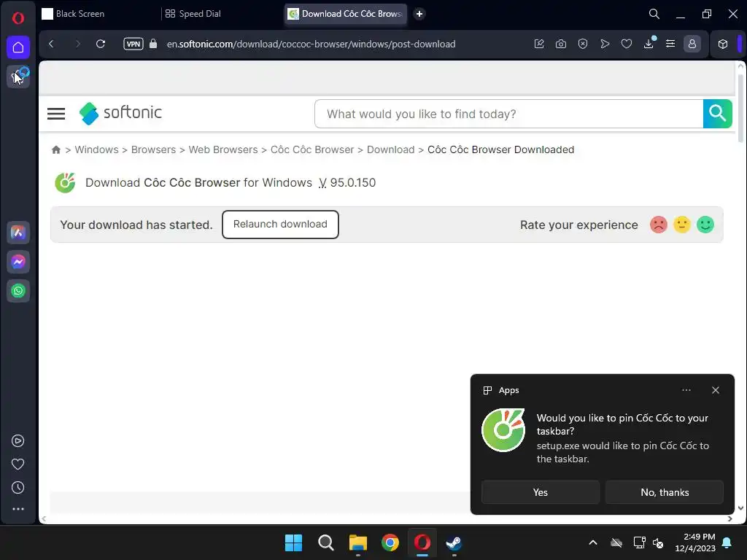Click the Softonic logo
747x560 pixels.
click(x=120, y=113)
